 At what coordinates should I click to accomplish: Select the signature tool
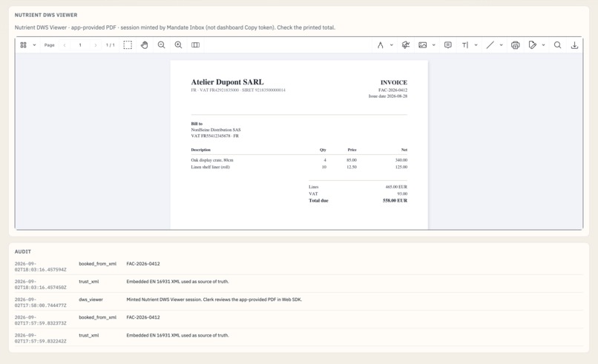pos(406,45)
